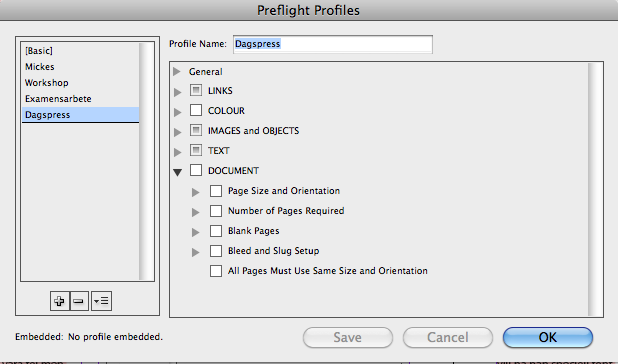Screen dimensions: 618x364
Task: Expand Number of Pages Required options
Action: (x=195, y=212)
